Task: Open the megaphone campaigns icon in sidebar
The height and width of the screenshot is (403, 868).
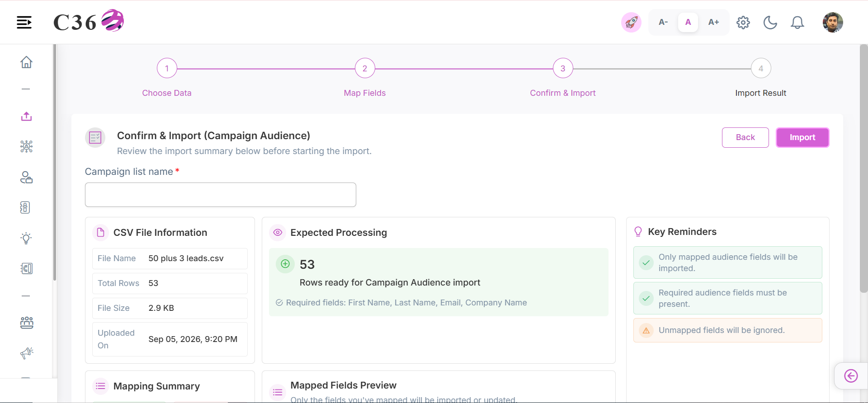Action: (26, 353)
